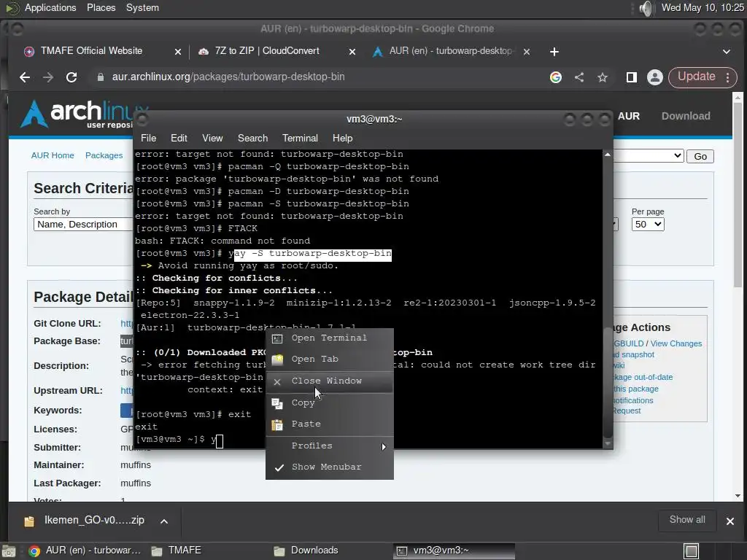The width and height of the screenshot is (747, 560).
Task: Open the terminal View menu
Action: tap(212, 138)
